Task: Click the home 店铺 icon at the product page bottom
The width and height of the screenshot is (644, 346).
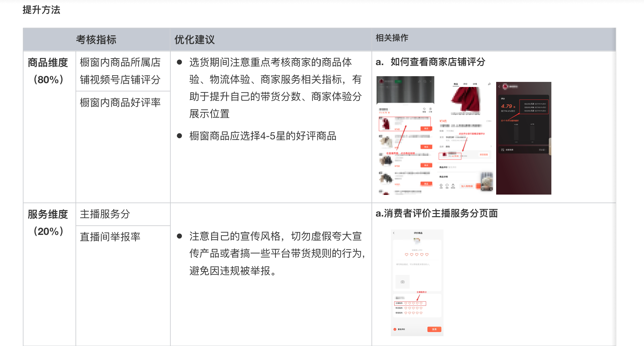Action: (441, 185)
